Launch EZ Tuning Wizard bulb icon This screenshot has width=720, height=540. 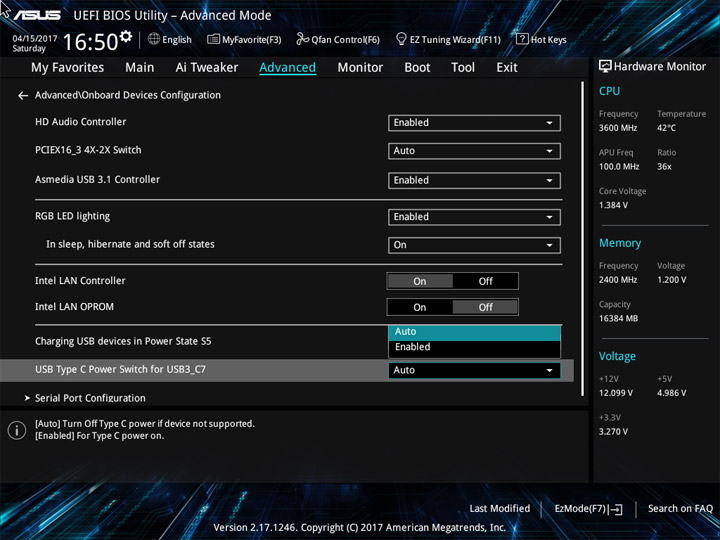(401, 39)
